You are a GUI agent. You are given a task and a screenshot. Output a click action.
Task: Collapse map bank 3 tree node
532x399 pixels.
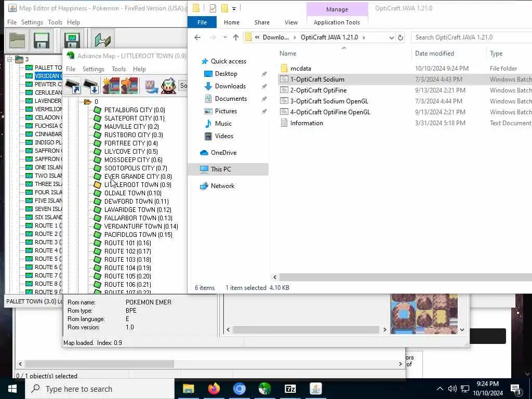(10, 60)
